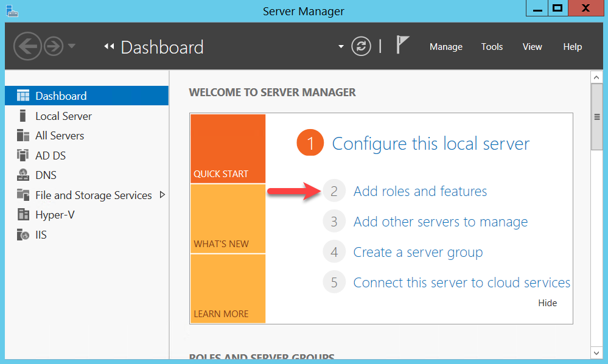Select the Local Server sidebar icon
608x364 pixels.
click(23, 116)
